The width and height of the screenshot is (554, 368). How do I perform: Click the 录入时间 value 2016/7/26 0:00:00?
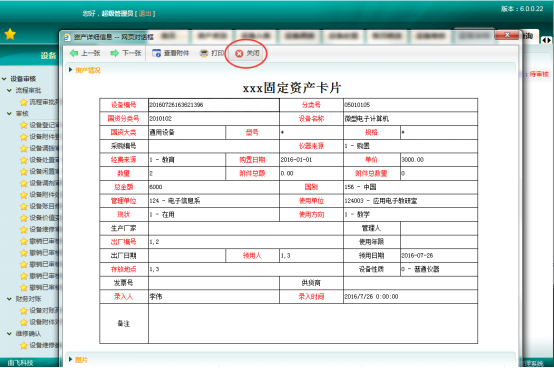coord(371,297)
